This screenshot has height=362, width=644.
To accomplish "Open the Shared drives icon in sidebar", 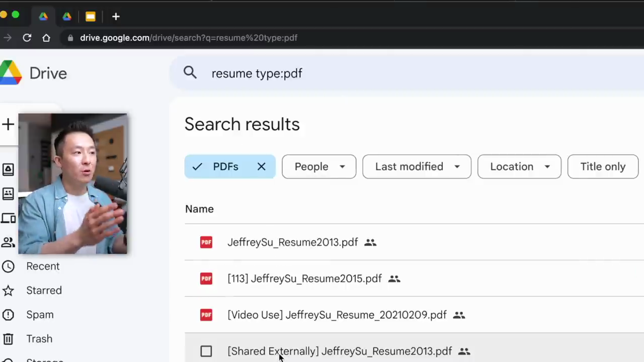I will coord(8,194).
